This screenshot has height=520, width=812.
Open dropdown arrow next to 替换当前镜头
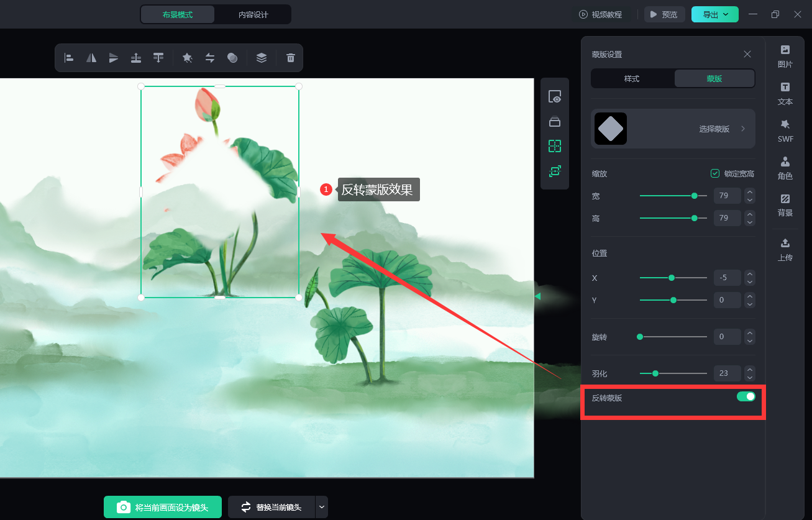321,507
